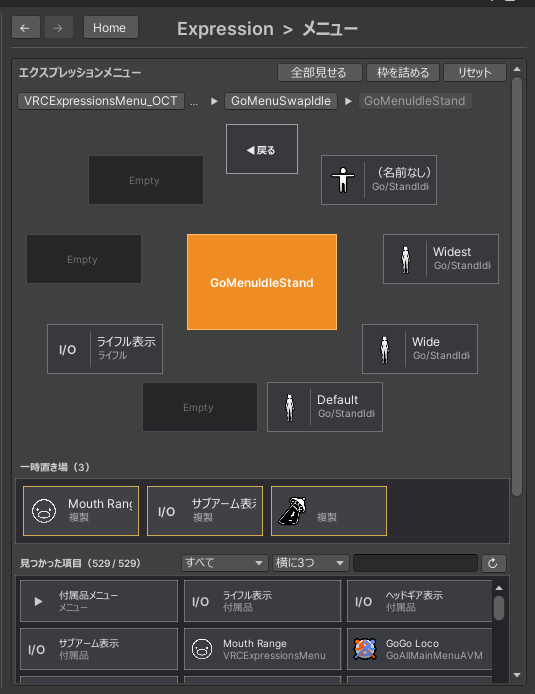Click the Widest standing figure icon
This screenshot has width=535, height=694.
pyautogui.click(x=405, y=259)
